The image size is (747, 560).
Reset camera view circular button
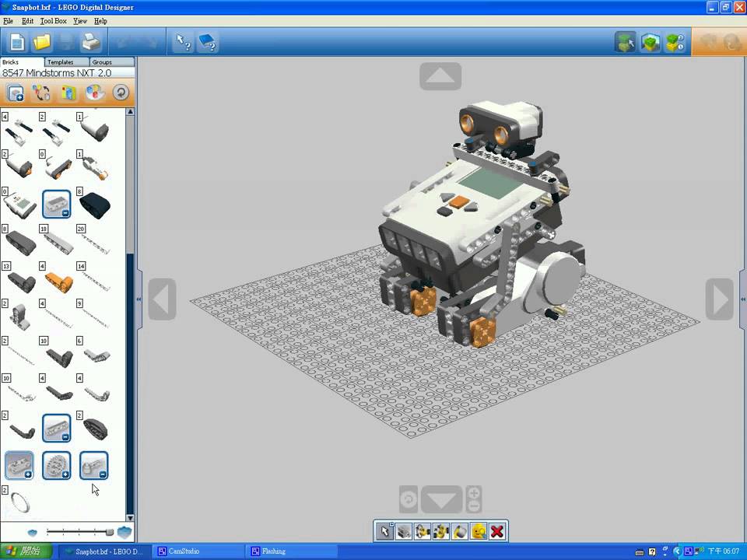(409, 499)
